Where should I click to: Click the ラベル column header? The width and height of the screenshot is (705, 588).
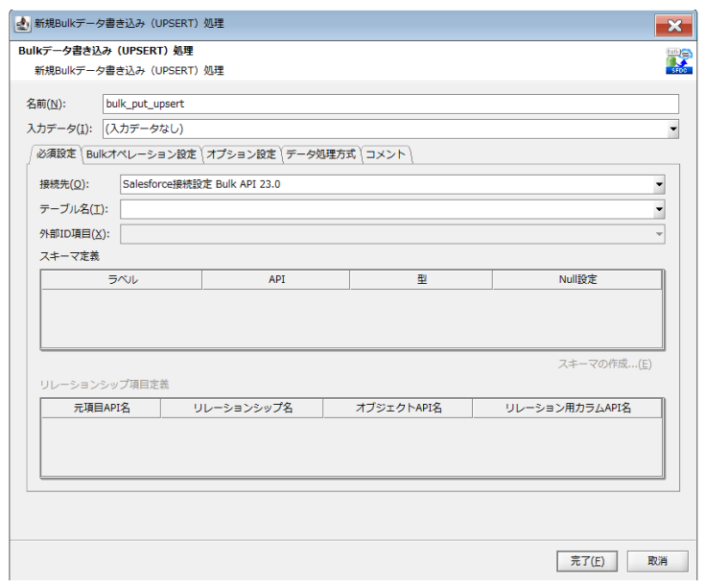pos(122,280)
